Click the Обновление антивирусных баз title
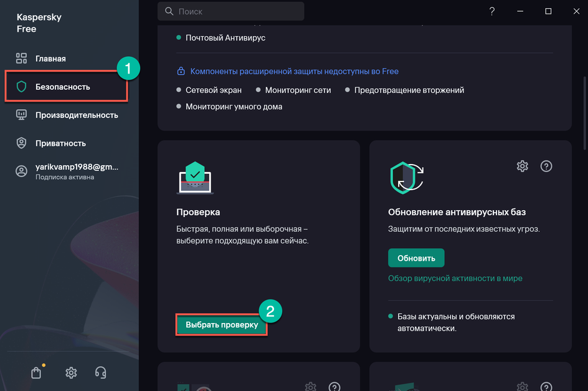Screen dimensions: 588x391 click(x=457, y=212)
